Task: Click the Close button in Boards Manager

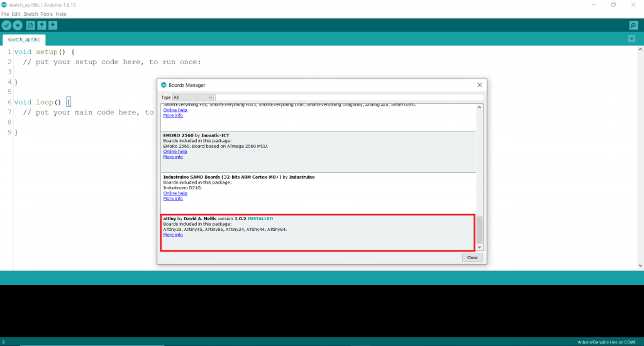Action: (x=472, y=258)
